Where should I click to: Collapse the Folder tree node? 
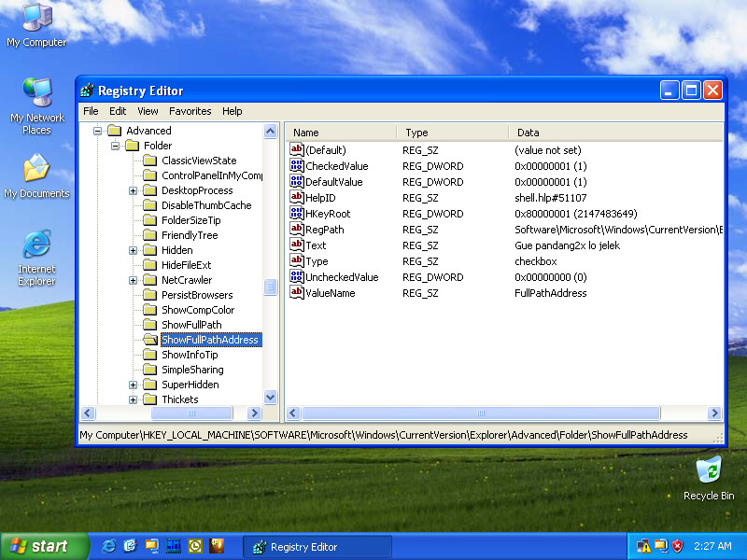point(115,146)
